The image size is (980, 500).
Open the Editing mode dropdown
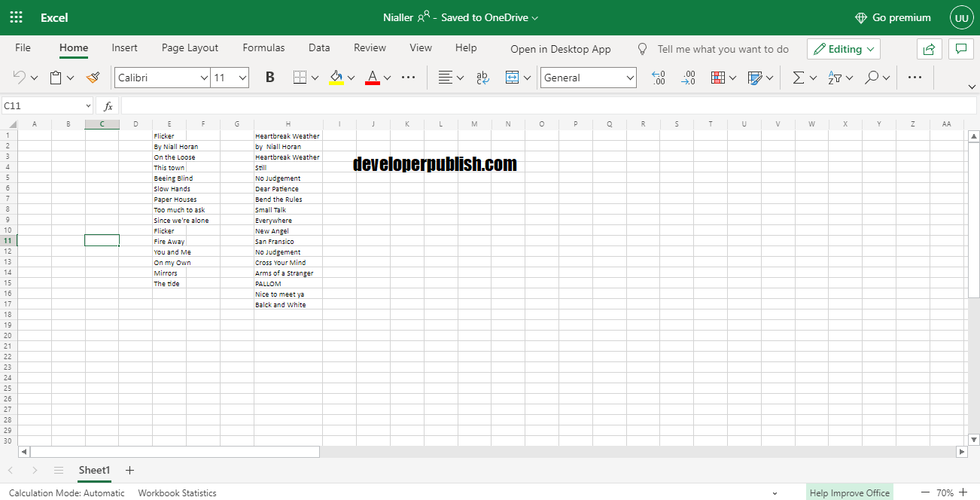click(843, 48)
